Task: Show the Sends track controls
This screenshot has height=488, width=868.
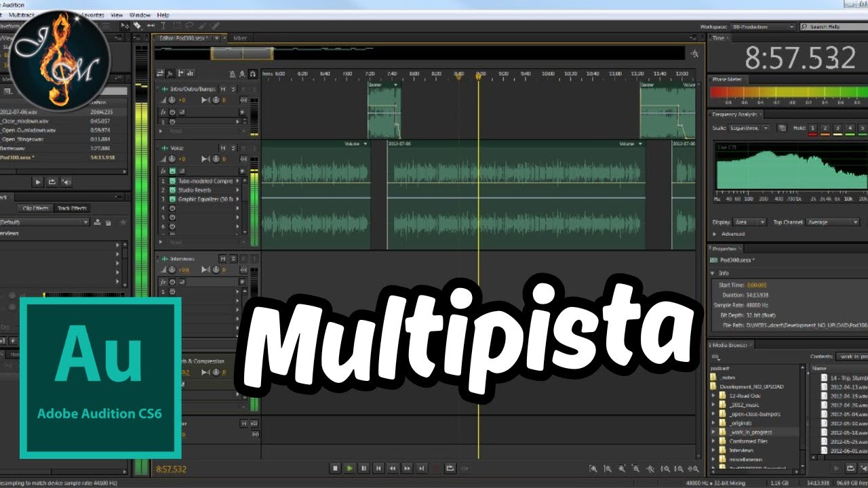Action: click(181, 73)
